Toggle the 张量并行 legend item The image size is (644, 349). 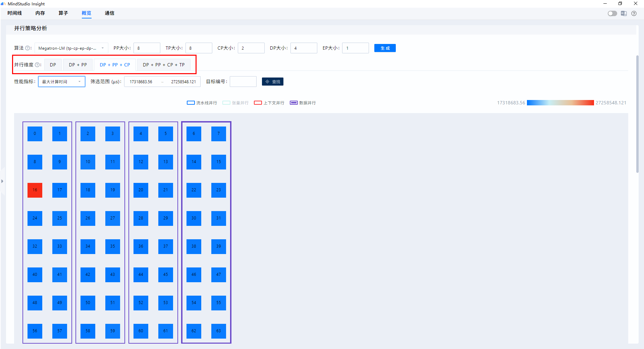click(236, 103)
